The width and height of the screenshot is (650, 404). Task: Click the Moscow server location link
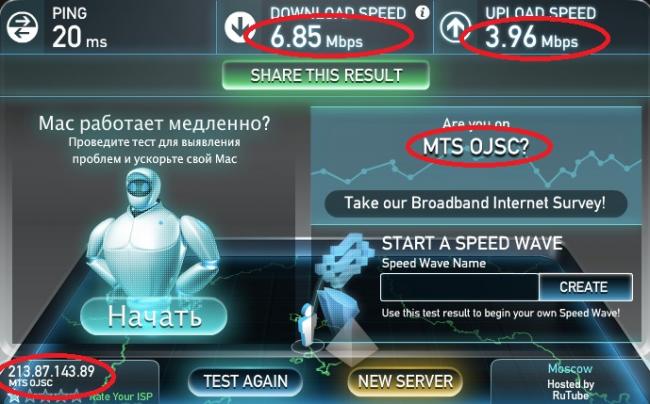point(570,368)
